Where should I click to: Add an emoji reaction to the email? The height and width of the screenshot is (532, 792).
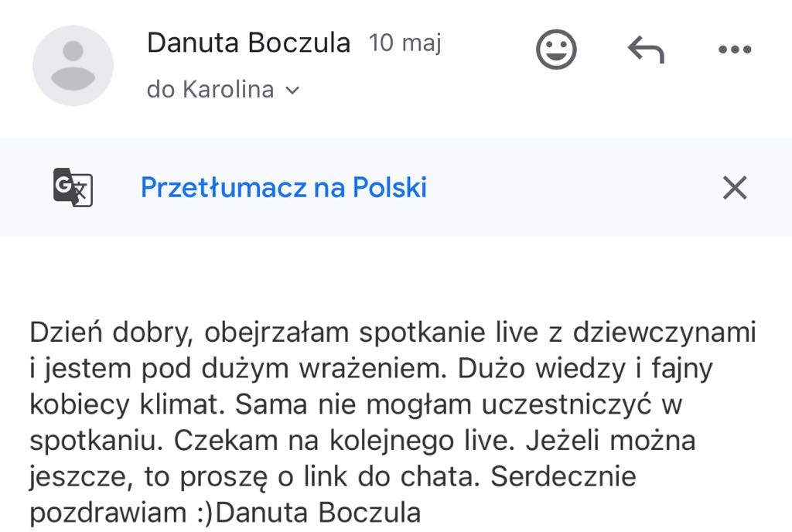click(x=556, y=49)
